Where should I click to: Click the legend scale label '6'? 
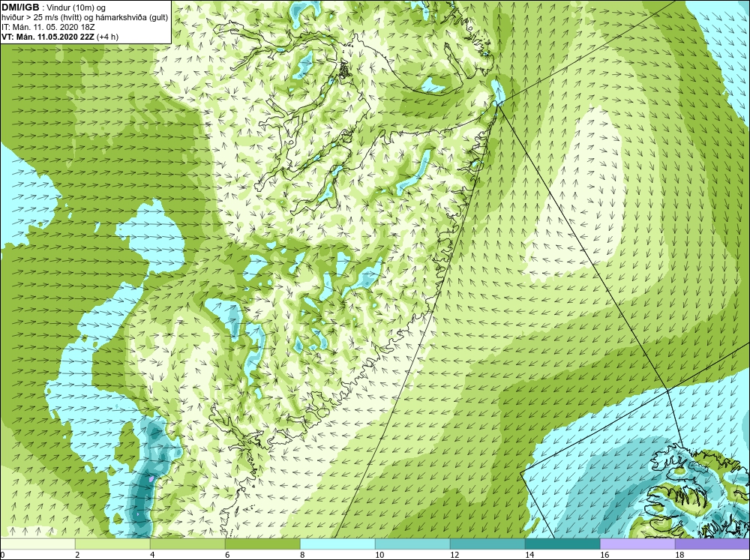point(228,555)
